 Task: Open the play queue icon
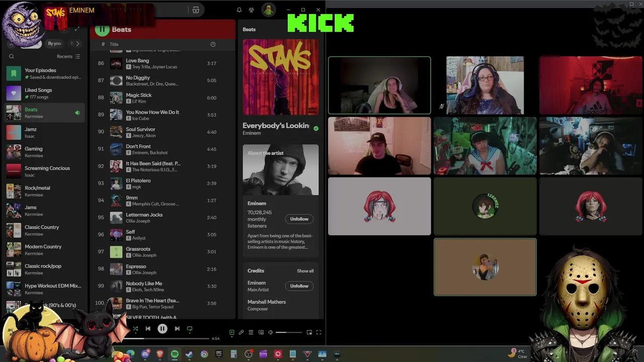(x=251, y=332)
